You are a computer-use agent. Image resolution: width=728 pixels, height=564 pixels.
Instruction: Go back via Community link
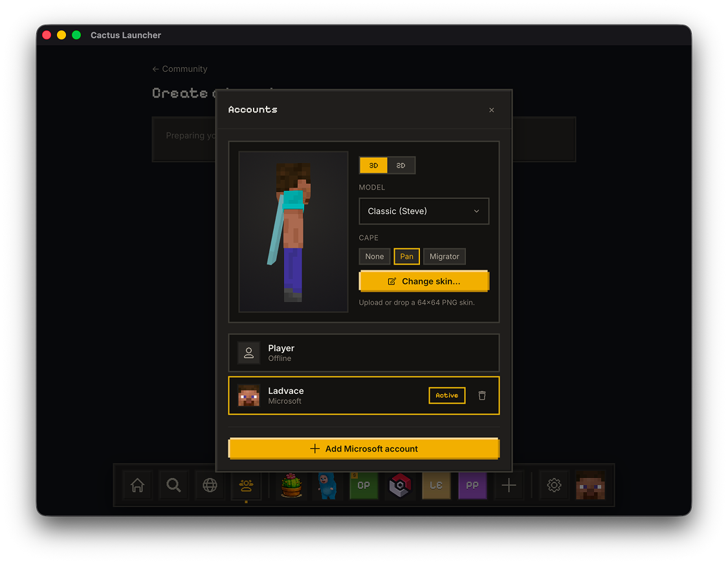[180, 69]
